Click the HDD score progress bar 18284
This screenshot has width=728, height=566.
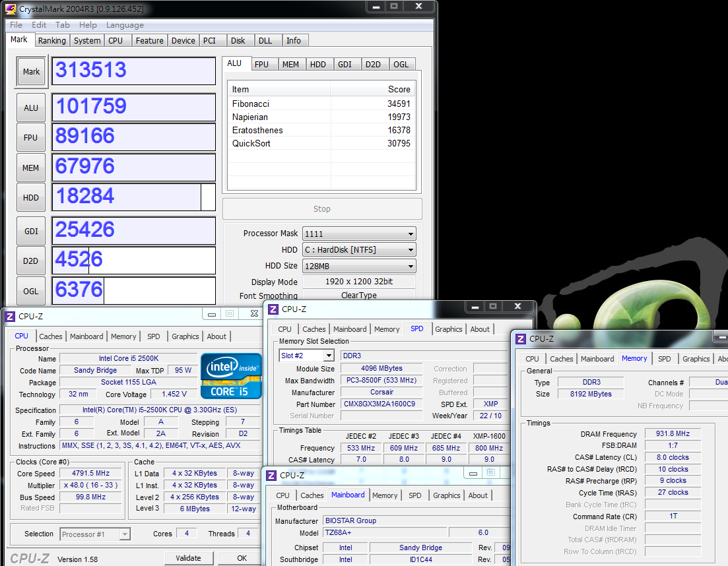[134, 197]
